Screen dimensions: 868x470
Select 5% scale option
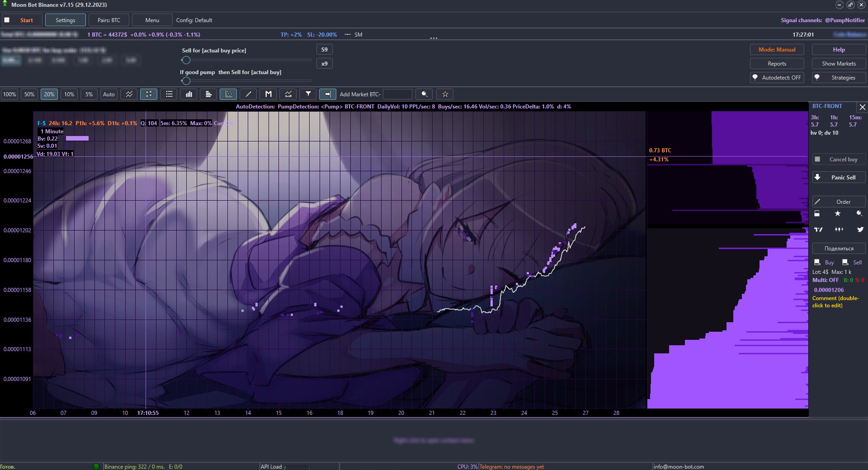(x=89, y=94)
